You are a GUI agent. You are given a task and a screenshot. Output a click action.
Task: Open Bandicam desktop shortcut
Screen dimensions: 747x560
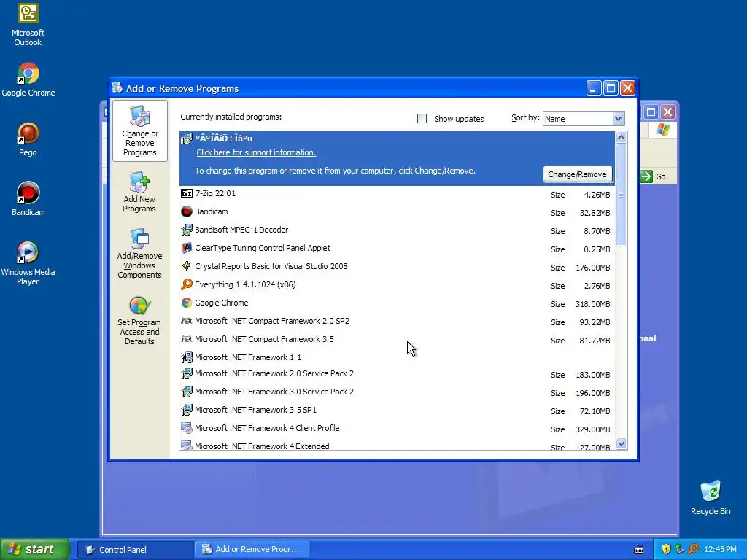[28, 199]
